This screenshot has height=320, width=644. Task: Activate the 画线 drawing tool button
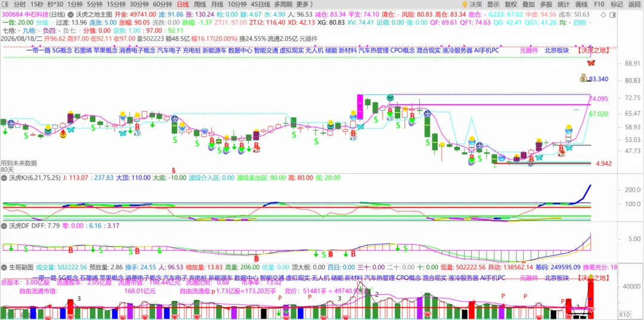pos(581,5)
